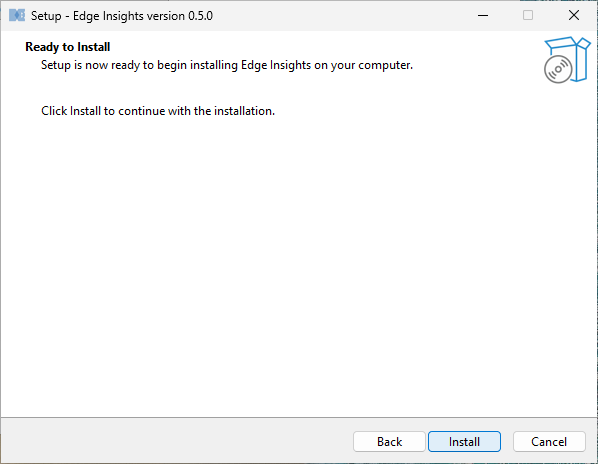Click the 'Click Install to continue' instruction text
Screen dimensions: 598x464
[x=158, y=111]
